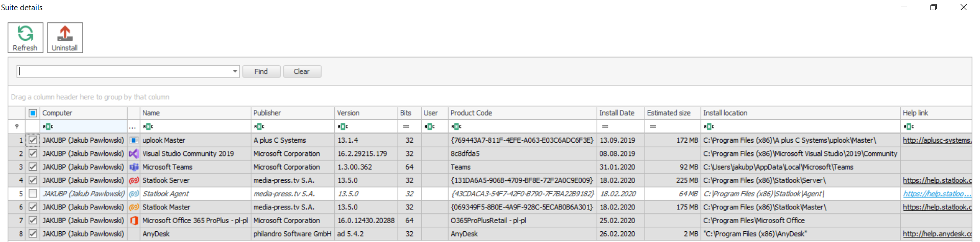980x242 pixels.
Task: Uncheck the Office 365 ProPlus row checkbox
Action: (x=33, y=220)
